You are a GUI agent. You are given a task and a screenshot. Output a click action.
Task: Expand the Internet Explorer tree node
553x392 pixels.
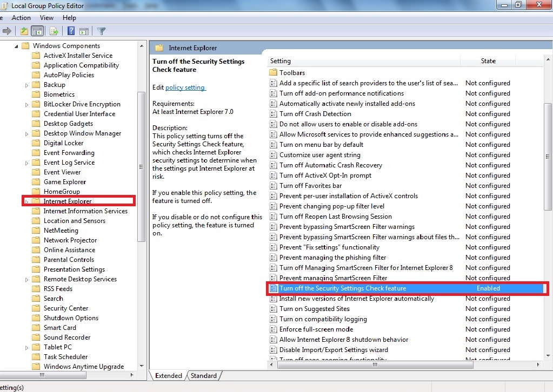pyautogui.click(x=26, y=202)
